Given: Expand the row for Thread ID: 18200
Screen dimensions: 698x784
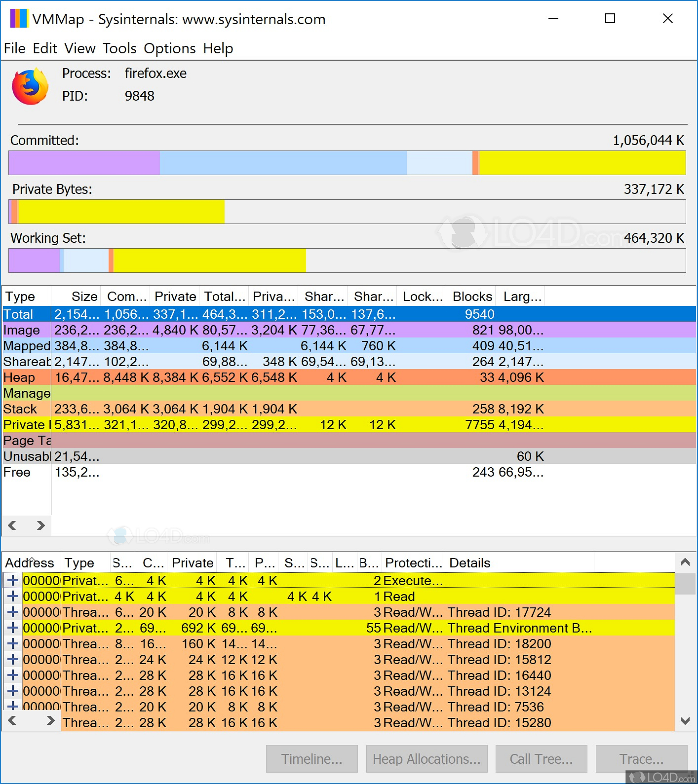Looking at the screenshot, I should tap(13, 643).
